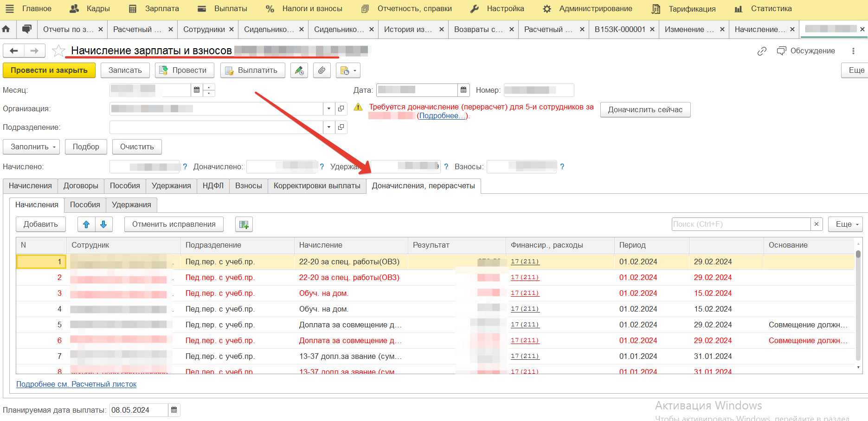
Task: Click the home page icon
Action: [6, 29]
